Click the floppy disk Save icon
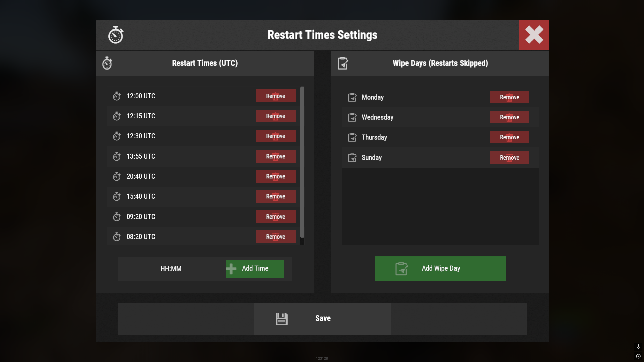This screenshot has height=362, width=644. (282, 319)
